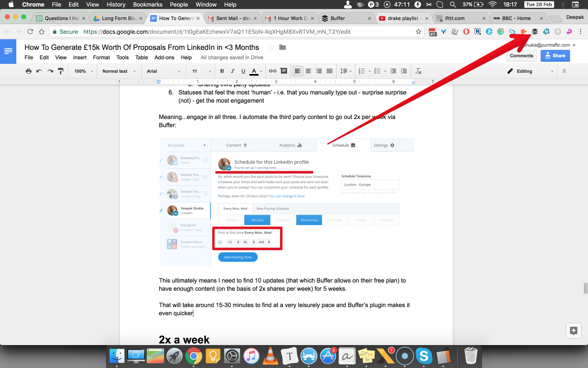Viewport: 588px width, 368px height.
Task: Toggle underline formatting
Action: click(243, 71)
